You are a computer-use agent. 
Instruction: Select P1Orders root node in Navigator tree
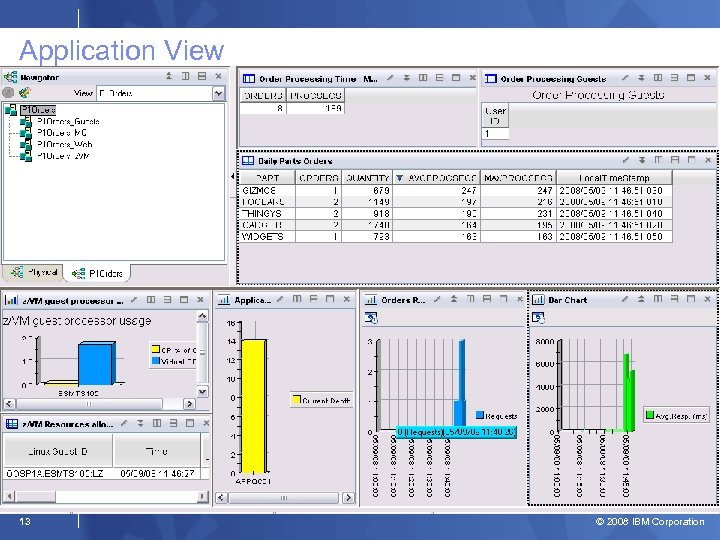[38, 110]
